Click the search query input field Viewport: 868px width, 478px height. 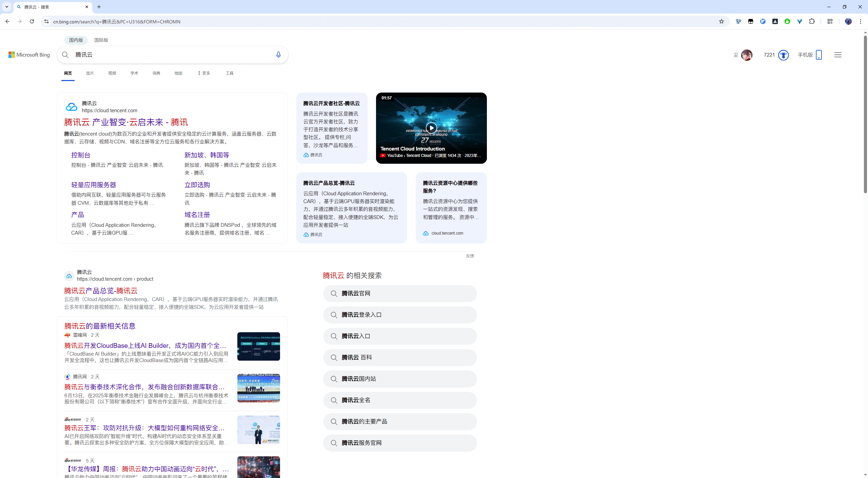click(173, 55)
